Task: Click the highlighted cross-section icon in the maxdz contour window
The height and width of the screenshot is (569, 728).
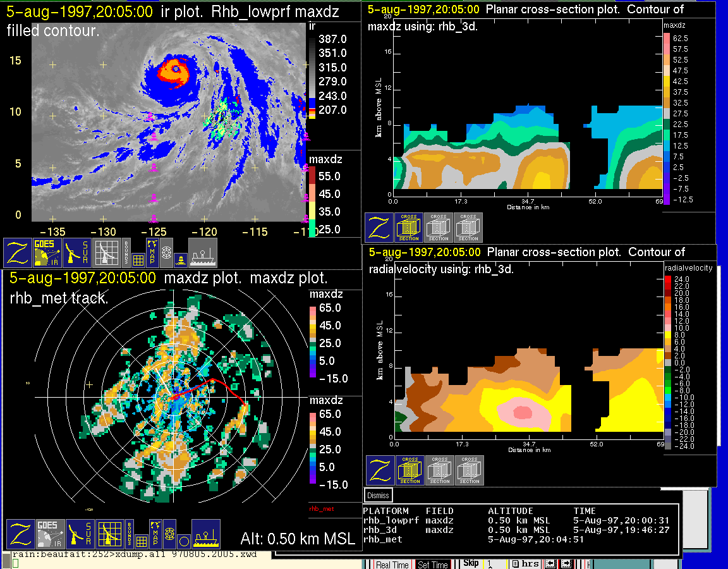Action: point(409,228)
